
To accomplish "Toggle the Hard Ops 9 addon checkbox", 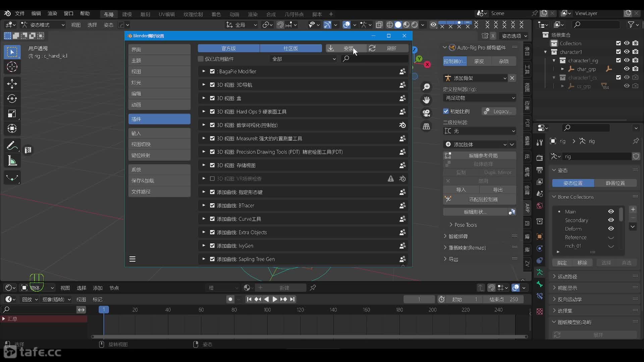I will point(212,112).
